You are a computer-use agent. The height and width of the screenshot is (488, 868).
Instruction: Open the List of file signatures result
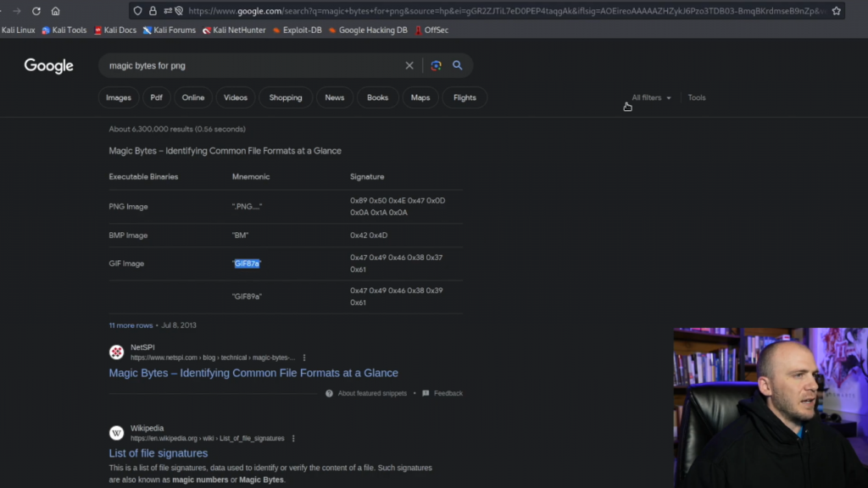(x=159, y=453)
